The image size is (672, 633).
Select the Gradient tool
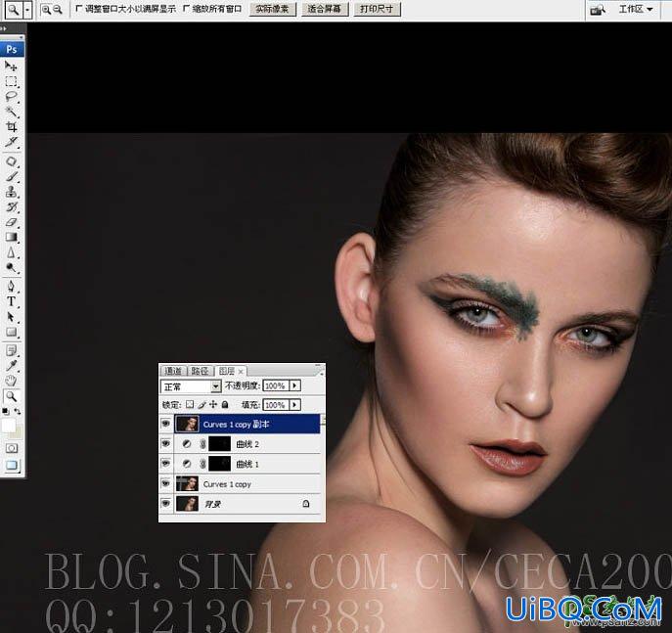[11, 237]
